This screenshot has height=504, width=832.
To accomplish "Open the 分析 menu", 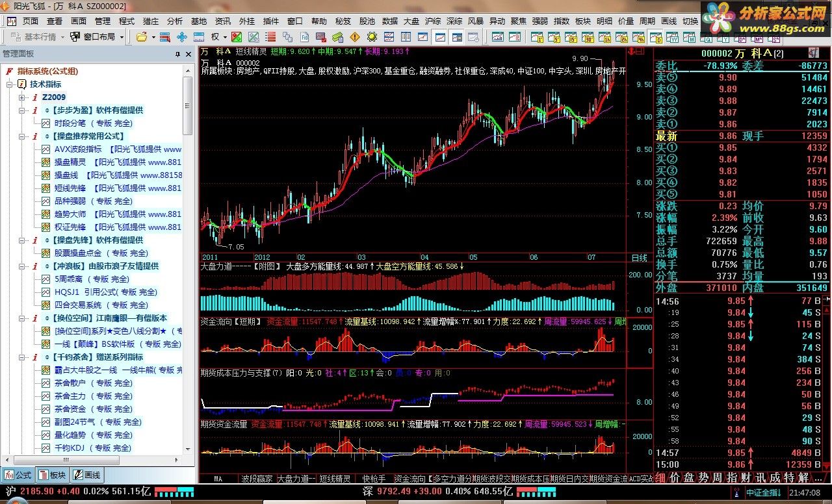I will pyautogui.click(x=175, y=21).
